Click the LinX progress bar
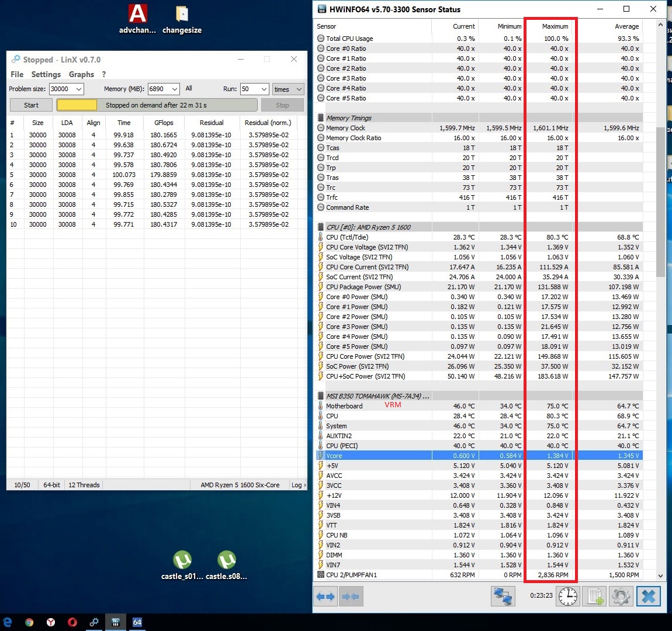The width and height of the screenshot is (672, 631). click(157, 105)
